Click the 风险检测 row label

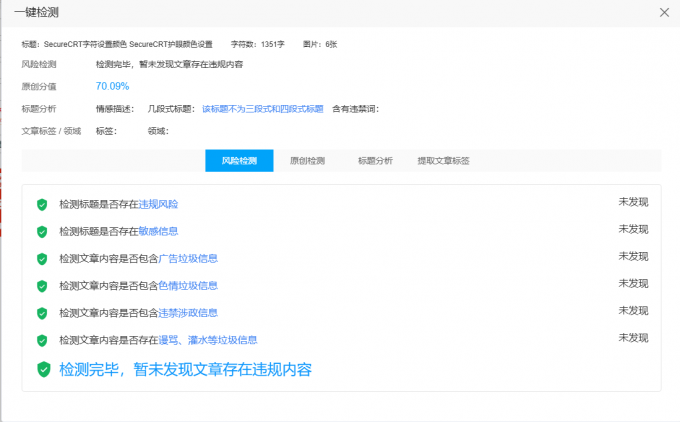(39, 65)
